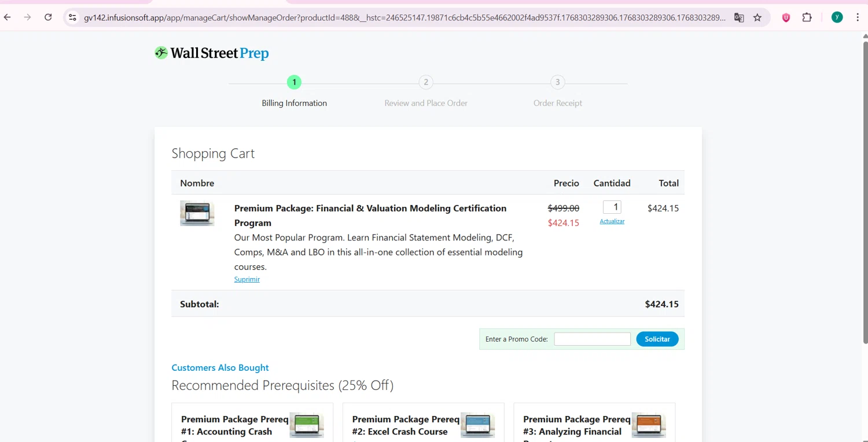Open the site information icon in address bar
Image resolution: width=868 pixels, height=442 pixels.
[72, 17]
